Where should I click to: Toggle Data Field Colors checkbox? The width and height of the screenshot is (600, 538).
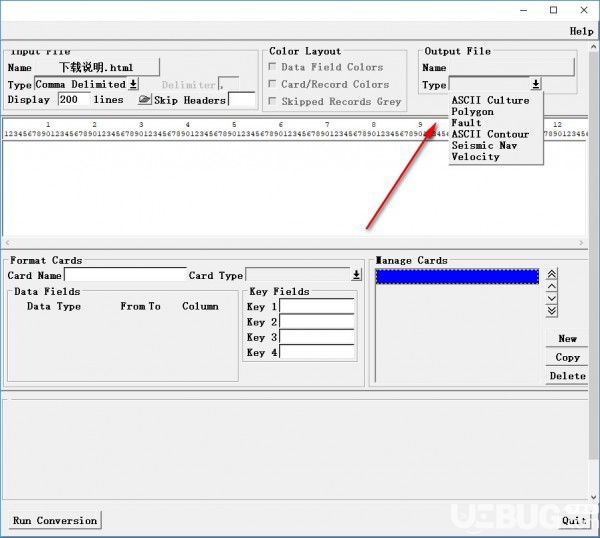click(272, 67)
